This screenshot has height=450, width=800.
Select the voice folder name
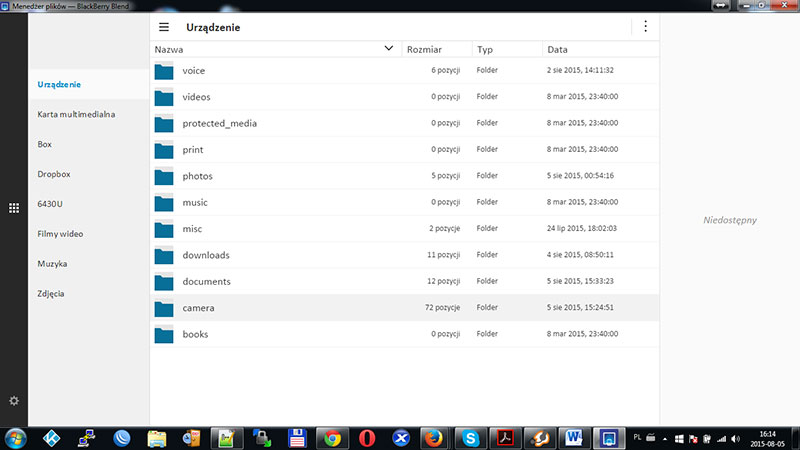tap(194, 71)
